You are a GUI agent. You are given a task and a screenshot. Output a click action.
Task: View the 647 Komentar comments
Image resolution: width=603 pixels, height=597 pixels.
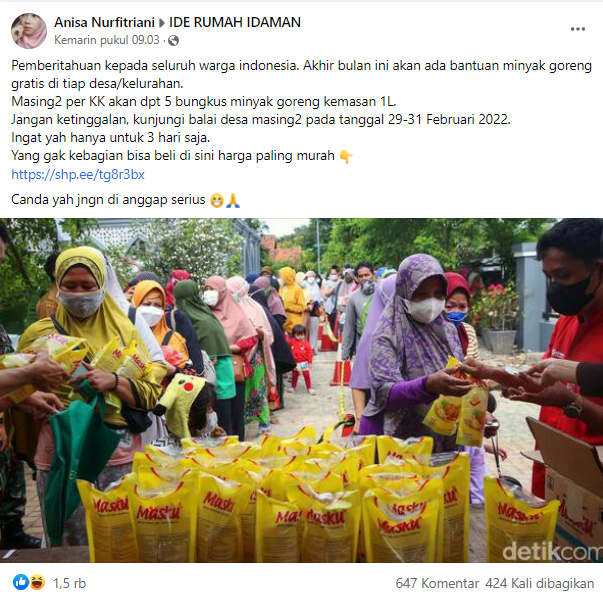point(437,583)
